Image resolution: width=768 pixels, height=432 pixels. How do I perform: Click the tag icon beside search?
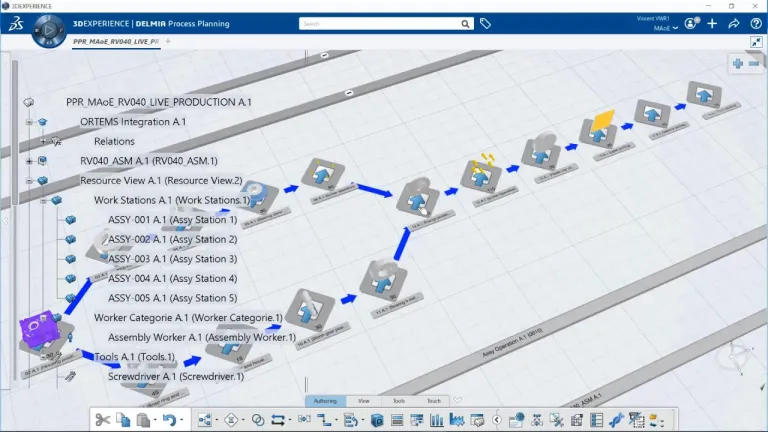[485, 24]
